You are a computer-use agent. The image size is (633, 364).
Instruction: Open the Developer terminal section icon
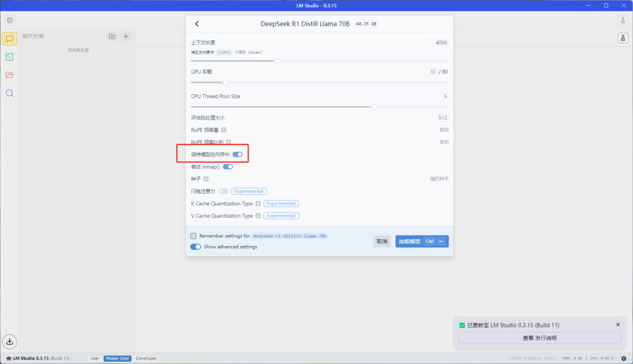9,57
